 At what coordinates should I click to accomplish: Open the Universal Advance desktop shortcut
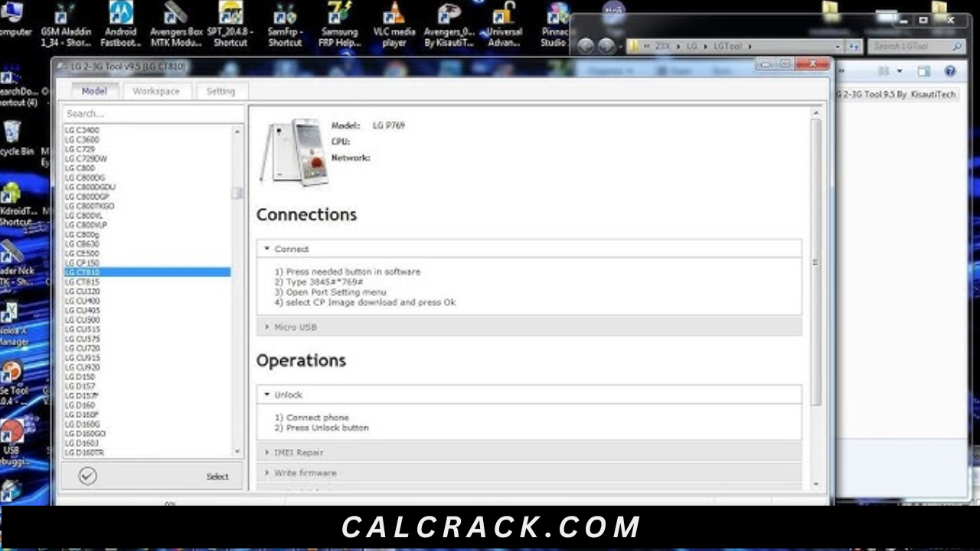504,25
